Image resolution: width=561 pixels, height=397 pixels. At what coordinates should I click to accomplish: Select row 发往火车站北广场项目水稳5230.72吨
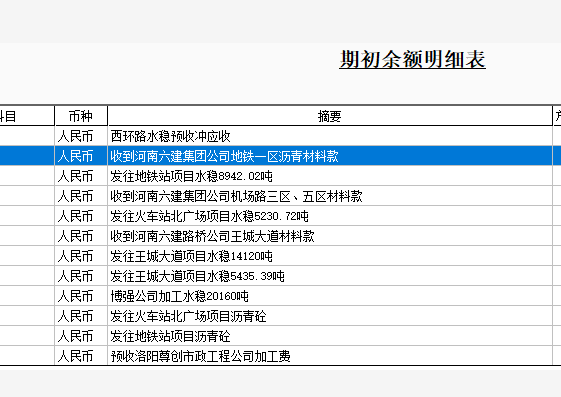click(x=280, y=216)
